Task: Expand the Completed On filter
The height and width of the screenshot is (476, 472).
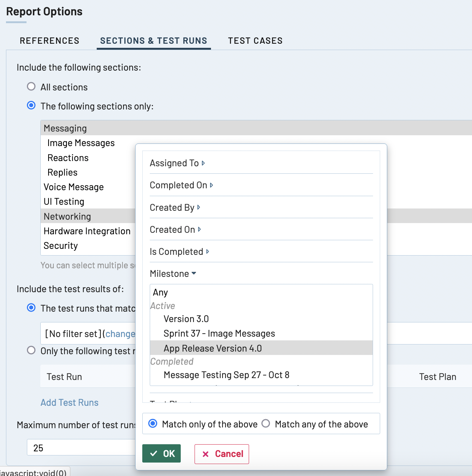Action: coord(181,185)
